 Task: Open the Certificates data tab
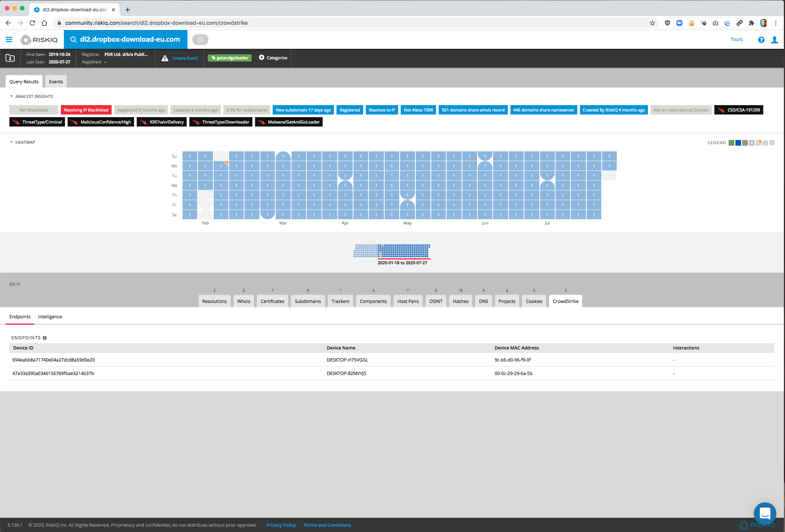(273, 301)
